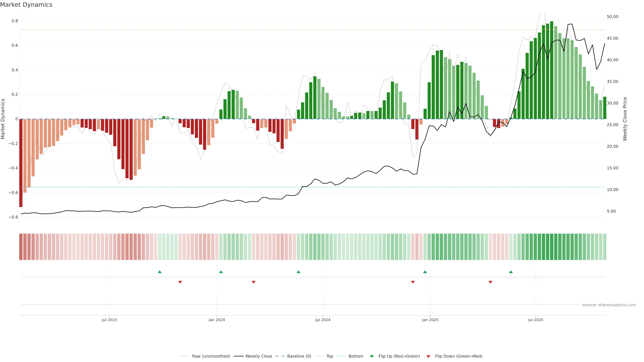
Task: Click the Jul 2024 axis label
Action: coord(323,320)
